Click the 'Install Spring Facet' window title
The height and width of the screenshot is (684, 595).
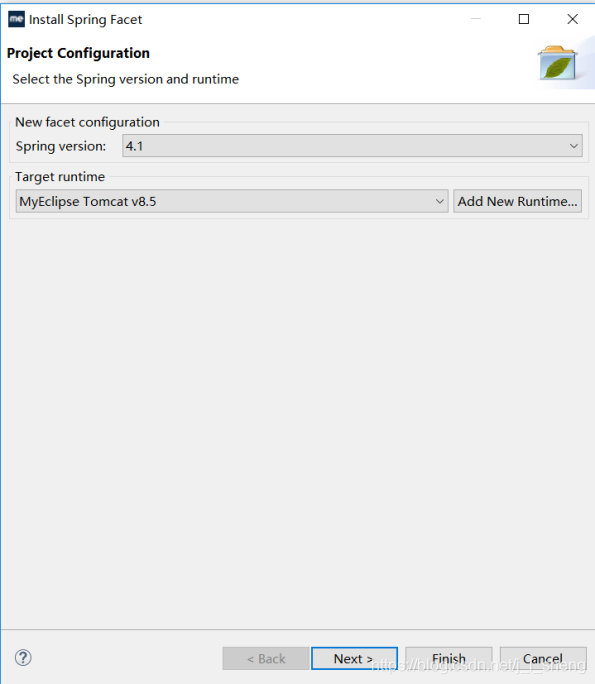click(85, 20)
